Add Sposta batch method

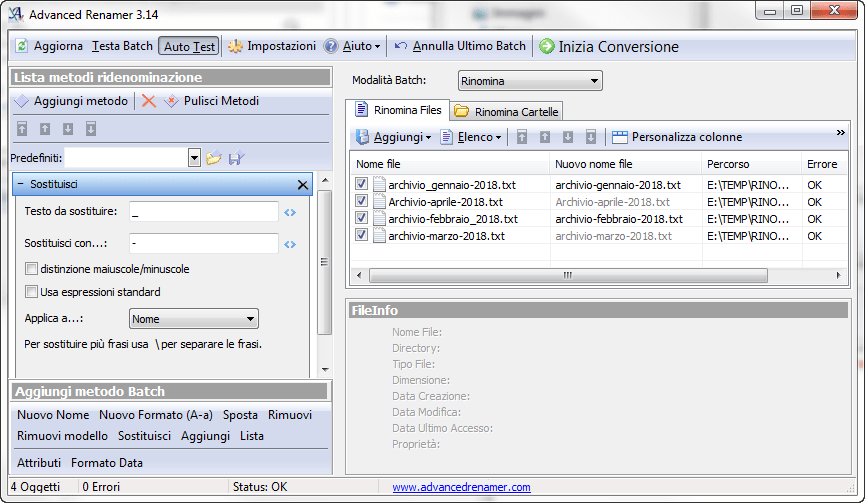240,415
